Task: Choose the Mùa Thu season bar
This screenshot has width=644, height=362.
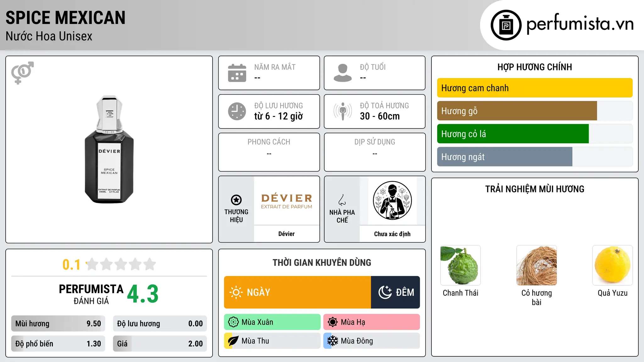Action: (x=272, y=341)
